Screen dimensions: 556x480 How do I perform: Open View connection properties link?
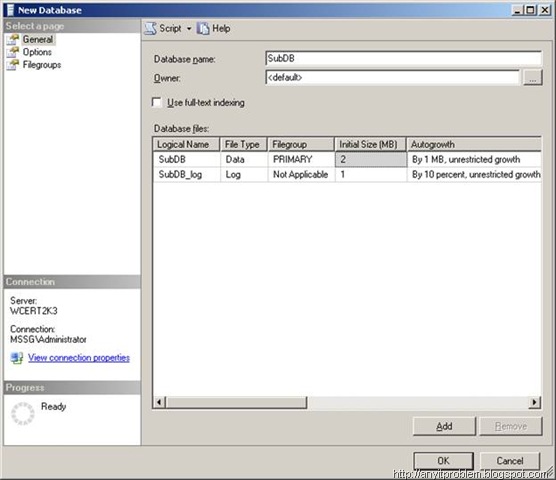pos(79,358)
